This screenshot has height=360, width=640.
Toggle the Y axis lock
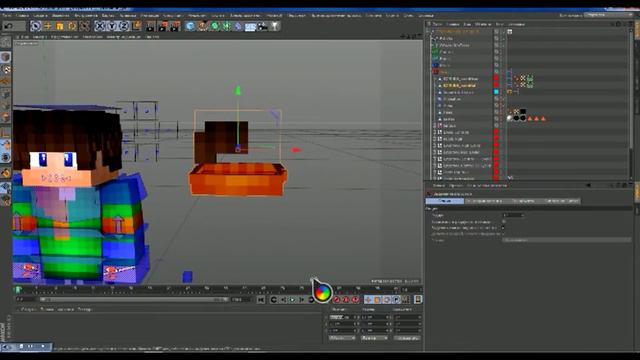point(112,26)
